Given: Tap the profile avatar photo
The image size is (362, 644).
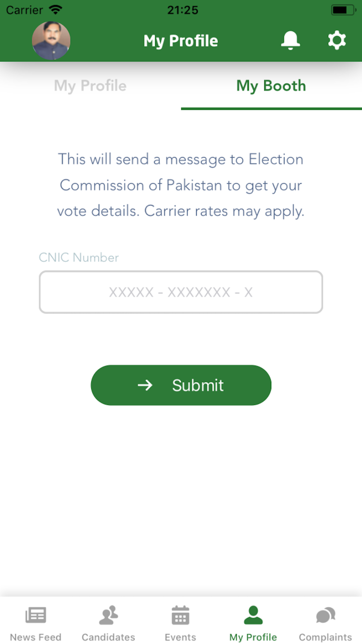Looking at the screenshot, I should point(51,41).
